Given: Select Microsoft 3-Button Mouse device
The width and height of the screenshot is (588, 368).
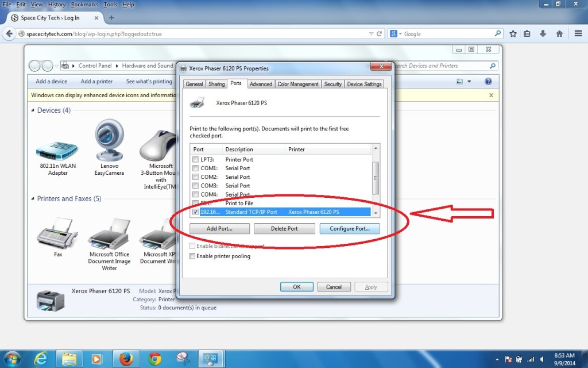Looking at the screenshot, I should pyautogui.click(x=158, y=160).
